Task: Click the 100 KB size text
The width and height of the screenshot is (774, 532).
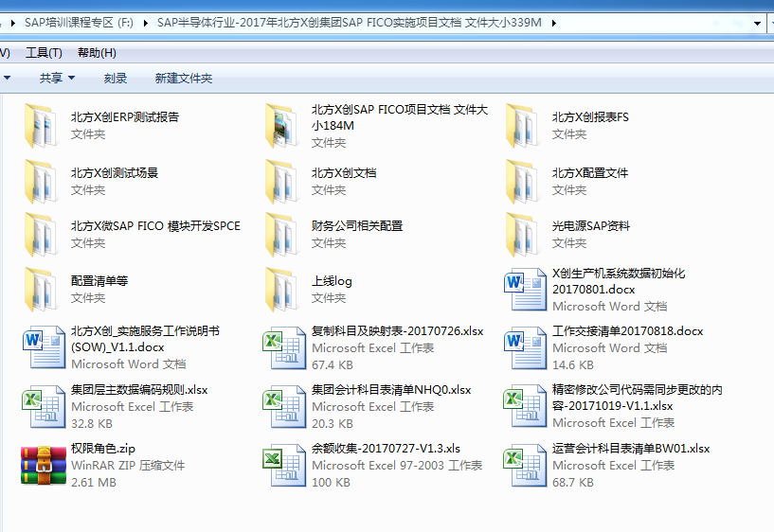Action: (332, 482)
